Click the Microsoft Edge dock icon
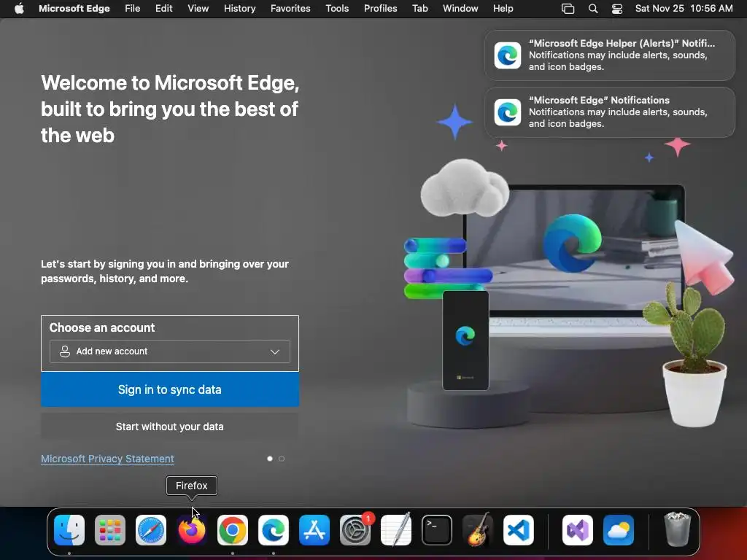This screenshot has width=747, height=560. point(274,530)
